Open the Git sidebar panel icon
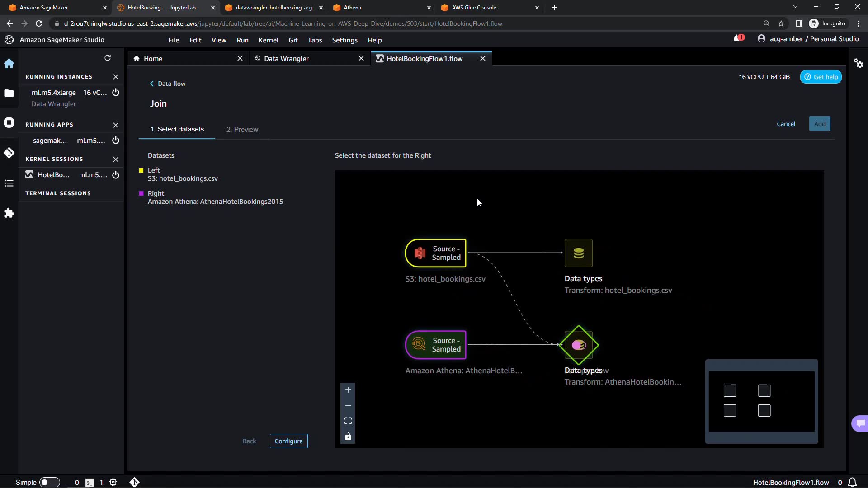The height and width of the screenshot is (488, 868). (9, 153)
